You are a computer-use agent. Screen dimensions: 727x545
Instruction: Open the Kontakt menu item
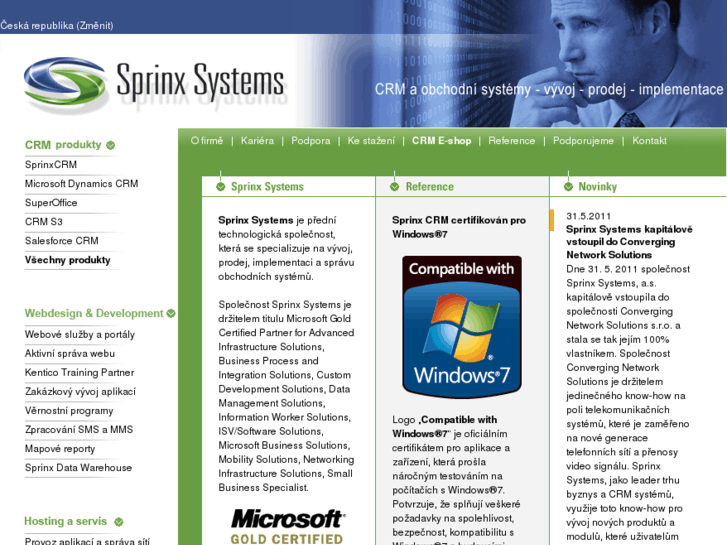pyautogui.click(x=650, y=141)
